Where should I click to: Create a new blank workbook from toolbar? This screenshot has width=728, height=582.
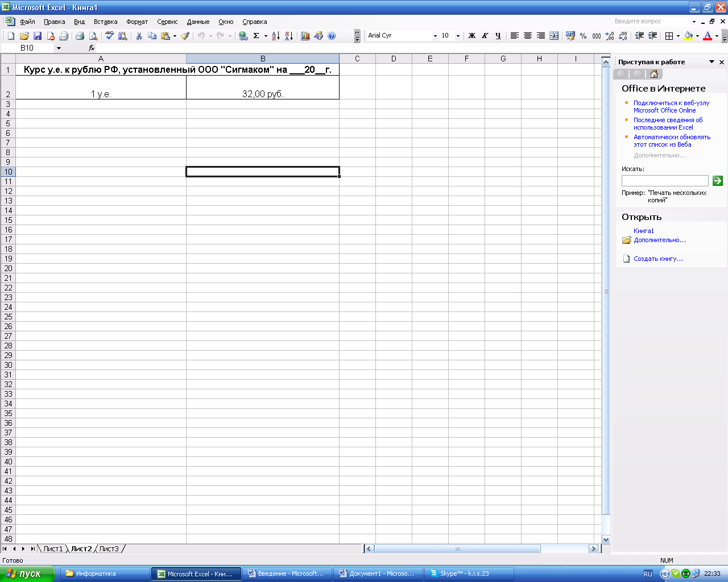tap(11, 36)
